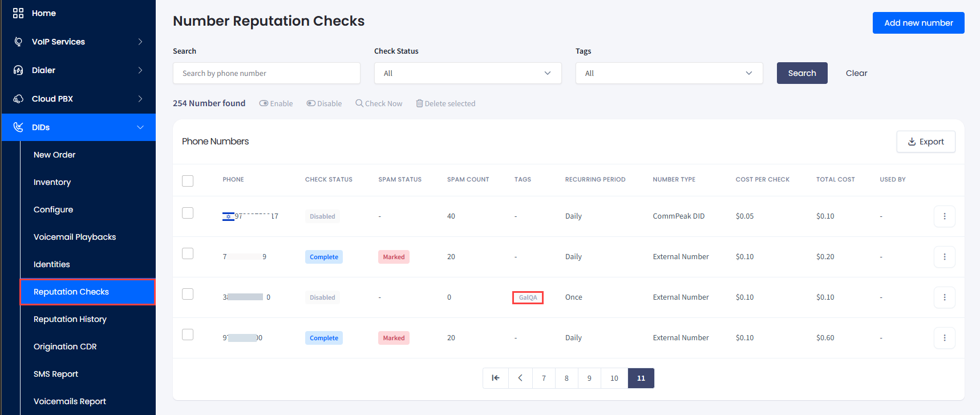Open Voicemails Report in sidebar
This screenshot has height=415, width=980.
tap(70, 401)
